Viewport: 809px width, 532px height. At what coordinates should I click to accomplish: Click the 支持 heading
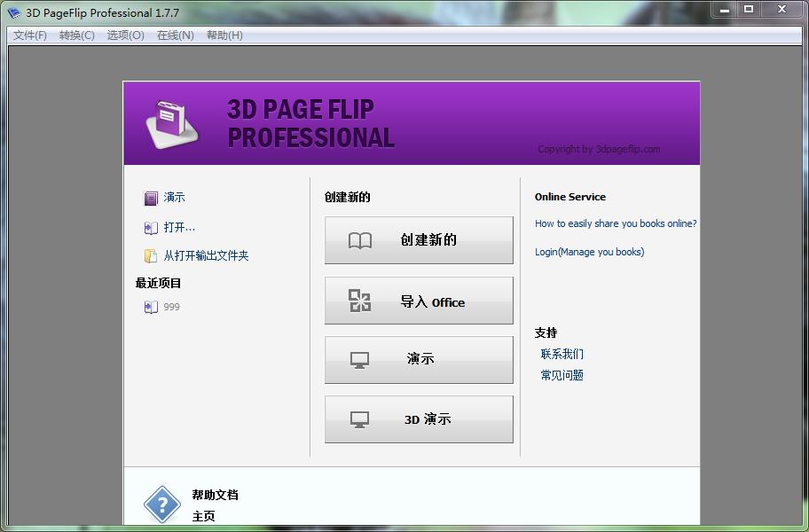[x=546, y=333]
